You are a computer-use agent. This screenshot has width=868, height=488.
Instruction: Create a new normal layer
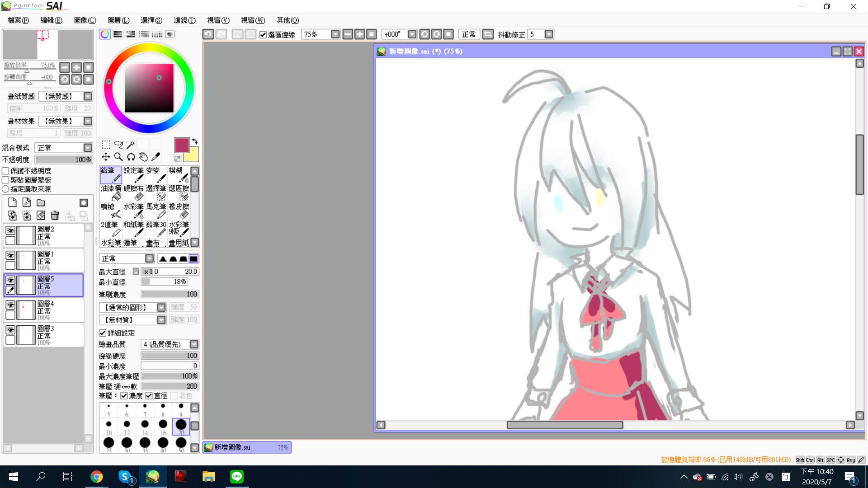coord(12,203)
